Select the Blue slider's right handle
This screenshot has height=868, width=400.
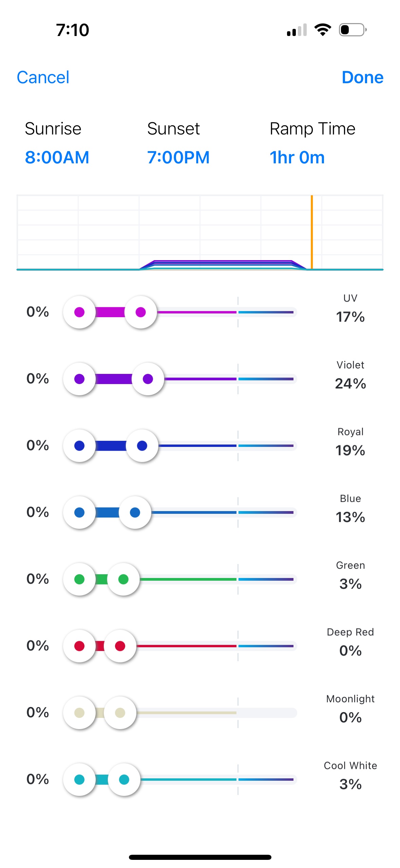[135, 512]
